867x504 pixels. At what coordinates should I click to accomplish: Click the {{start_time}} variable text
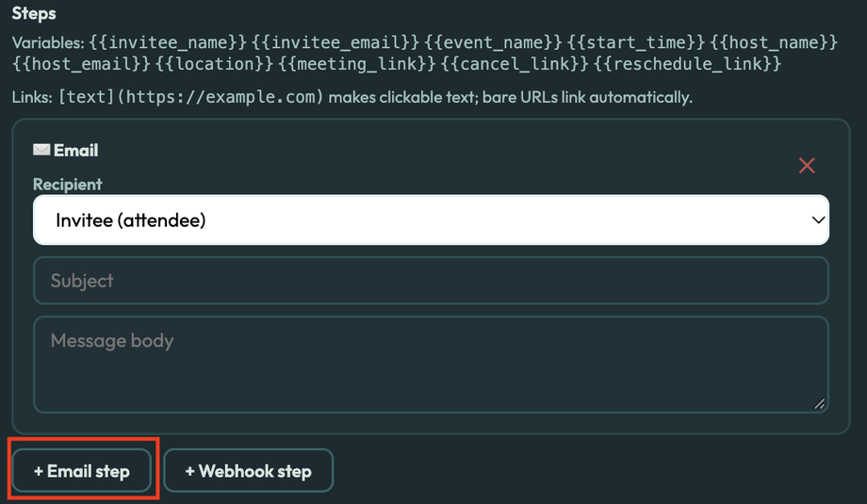pyautogui.click(x=636, y=42)
